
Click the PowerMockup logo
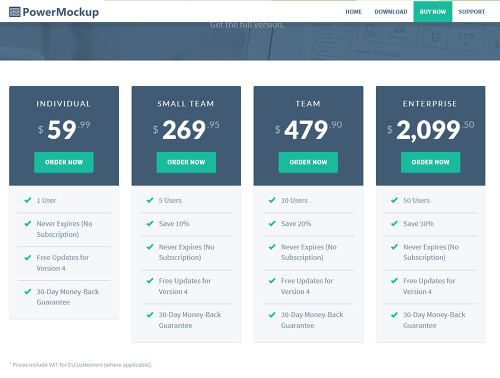coord(54,12)
